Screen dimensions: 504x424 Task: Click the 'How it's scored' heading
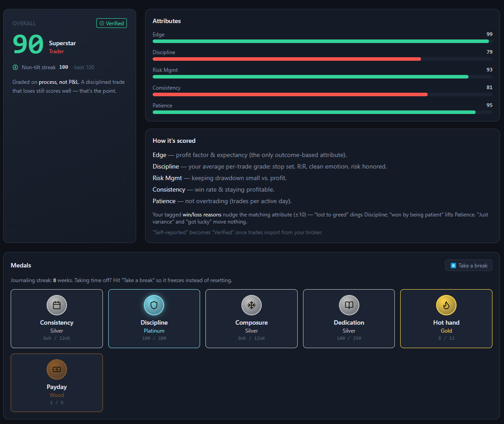pos(174,141)
